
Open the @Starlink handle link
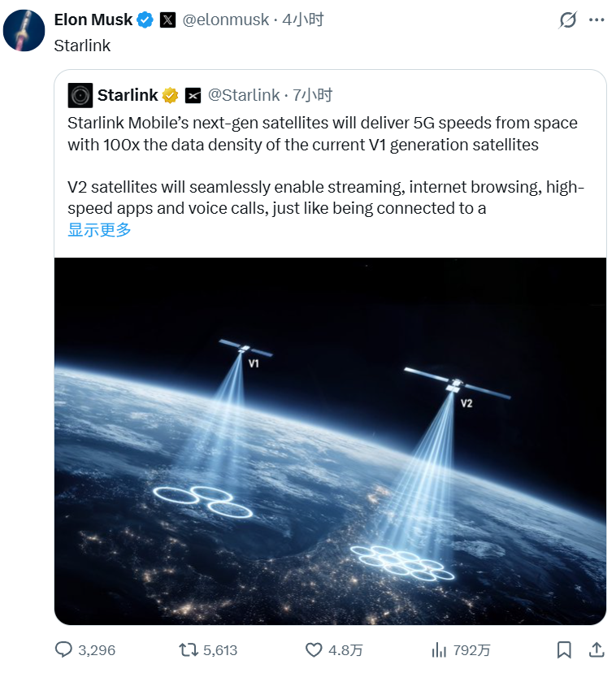click(x=244, y=95)
